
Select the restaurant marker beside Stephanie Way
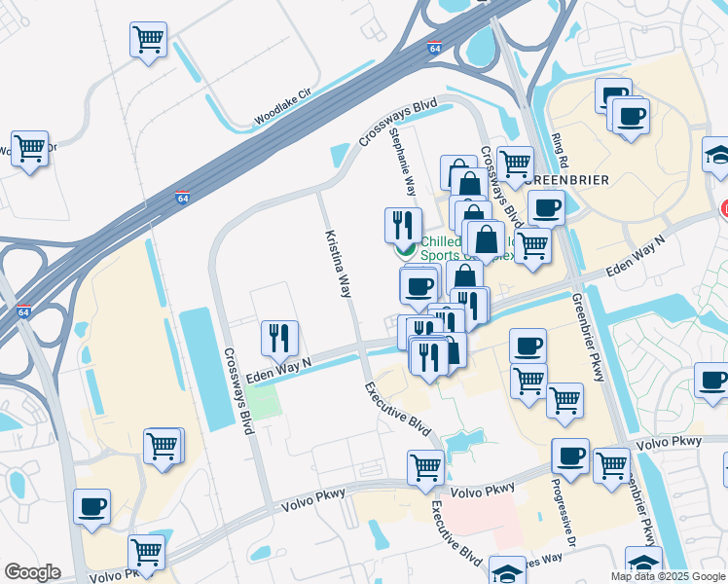(x=403, y=226)
